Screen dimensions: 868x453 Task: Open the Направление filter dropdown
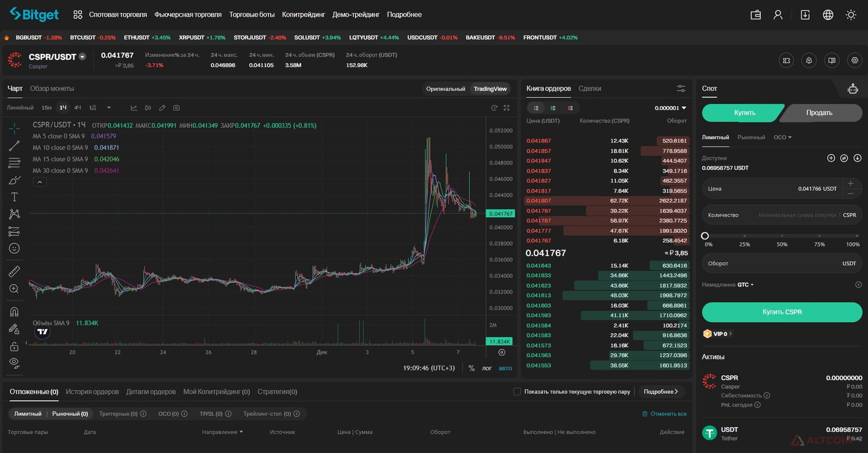(x=222, y=432)
